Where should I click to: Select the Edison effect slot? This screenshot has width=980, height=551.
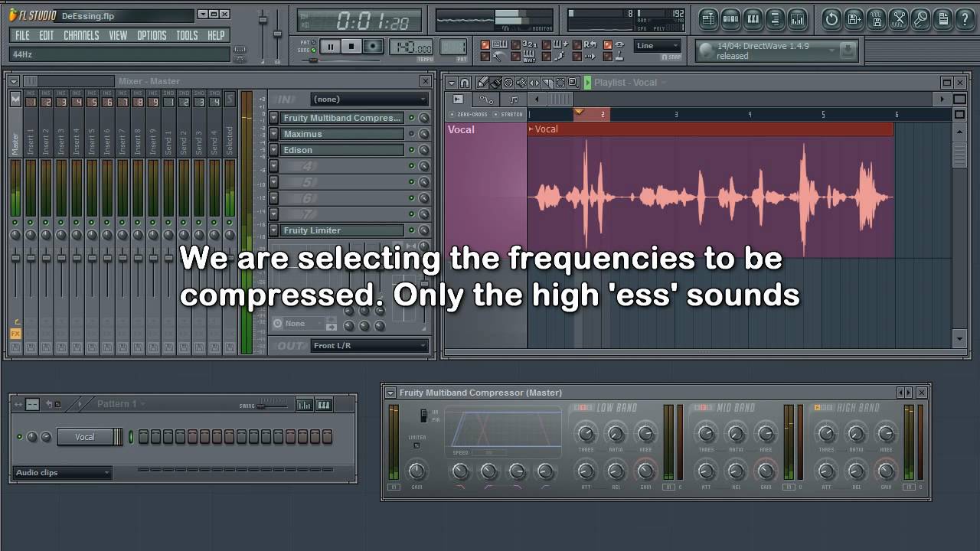click(342, 150)
